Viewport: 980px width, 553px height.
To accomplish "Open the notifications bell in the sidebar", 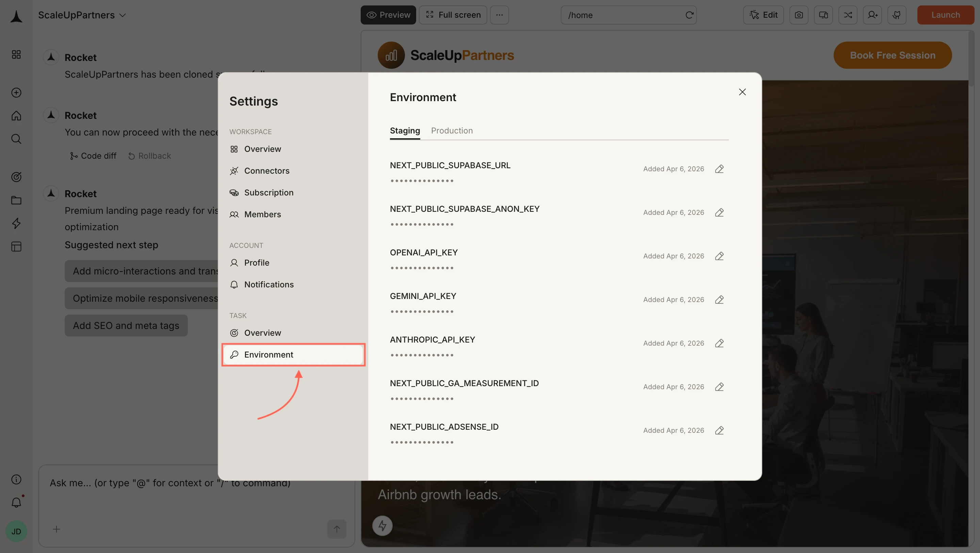I will (16, 502).
